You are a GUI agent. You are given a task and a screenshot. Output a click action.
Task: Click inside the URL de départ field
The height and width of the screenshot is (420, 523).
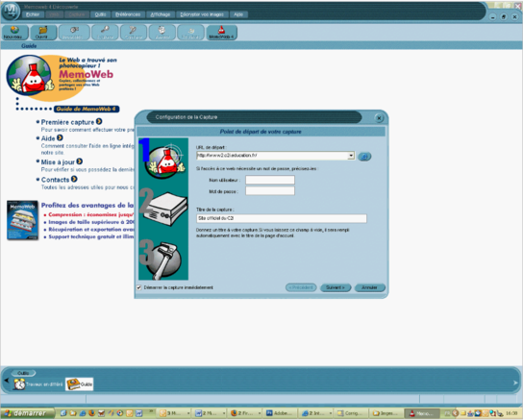(272, 156)
